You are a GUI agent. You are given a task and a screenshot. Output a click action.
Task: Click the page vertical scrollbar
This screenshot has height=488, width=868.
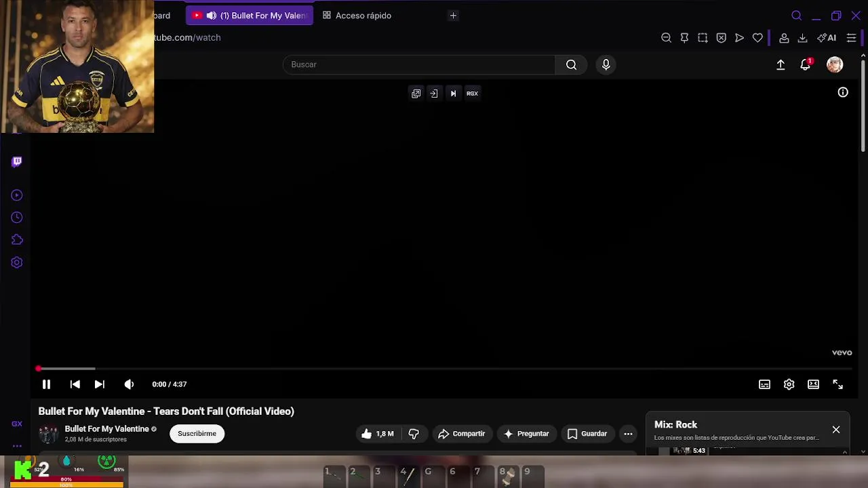tap(863, 105)
